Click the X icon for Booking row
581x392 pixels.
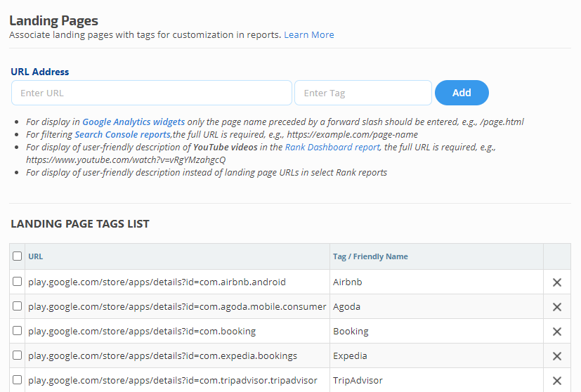556,332
